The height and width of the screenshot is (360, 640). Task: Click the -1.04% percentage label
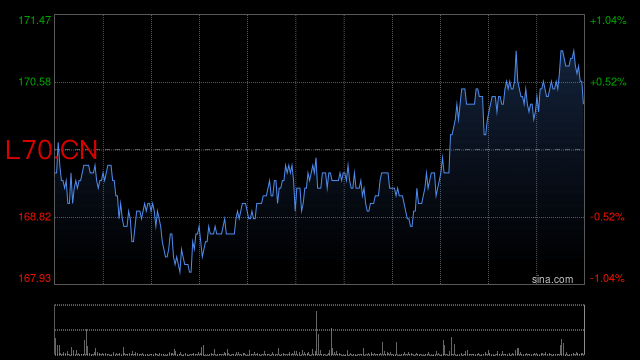pos(607,278)
